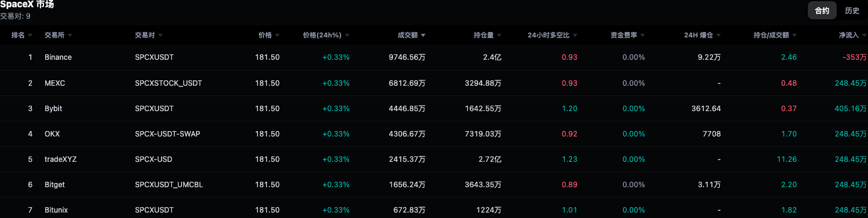This screenshot has width=868, height=218.
Task: Click Bybit volume 4446.85万
Action: [x=407, y=108]
